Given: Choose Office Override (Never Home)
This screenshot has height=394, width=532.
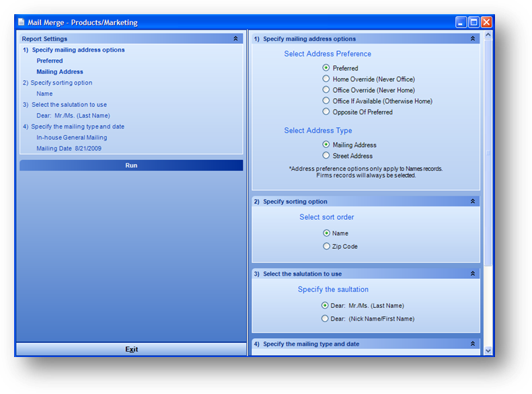Looking at the screenshot, I should 326,90.
